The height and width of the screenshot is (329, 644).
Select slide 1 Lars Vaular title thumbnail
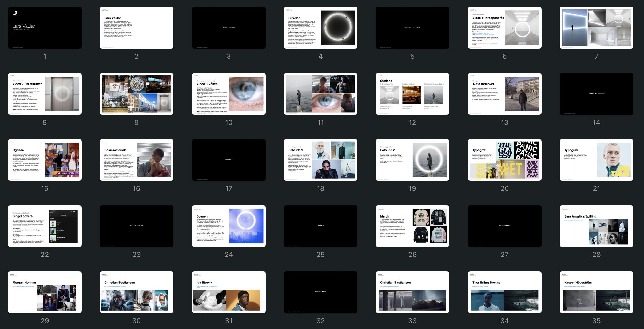point(45,28)
